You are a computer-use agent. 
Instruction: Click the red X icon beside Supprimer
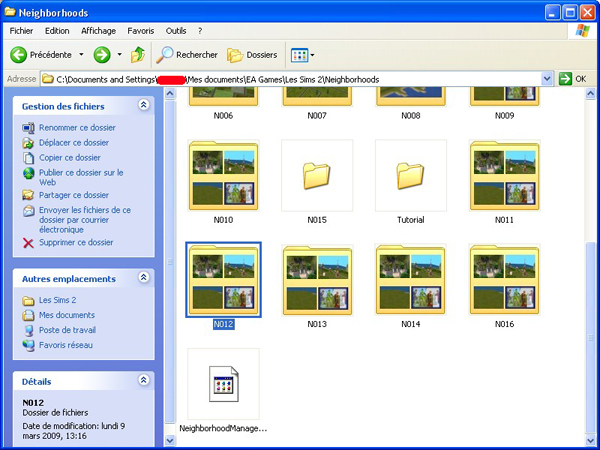[28, 243]
